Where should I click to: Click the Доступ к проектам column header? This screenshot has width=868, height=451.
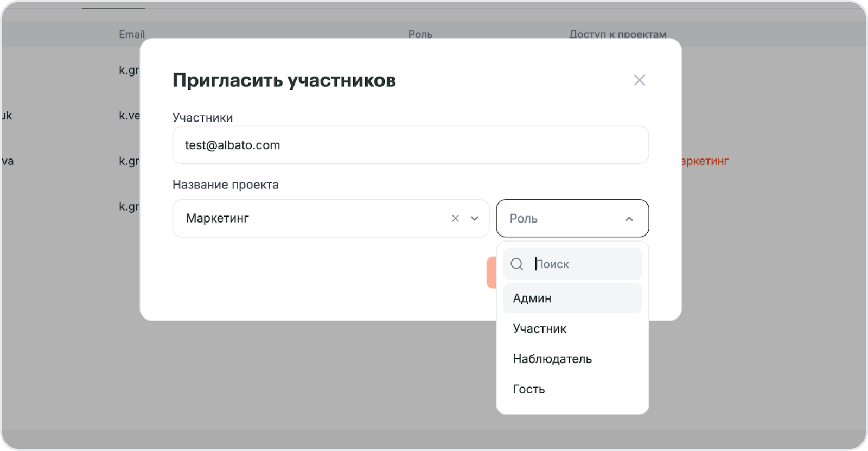[617, 34]
